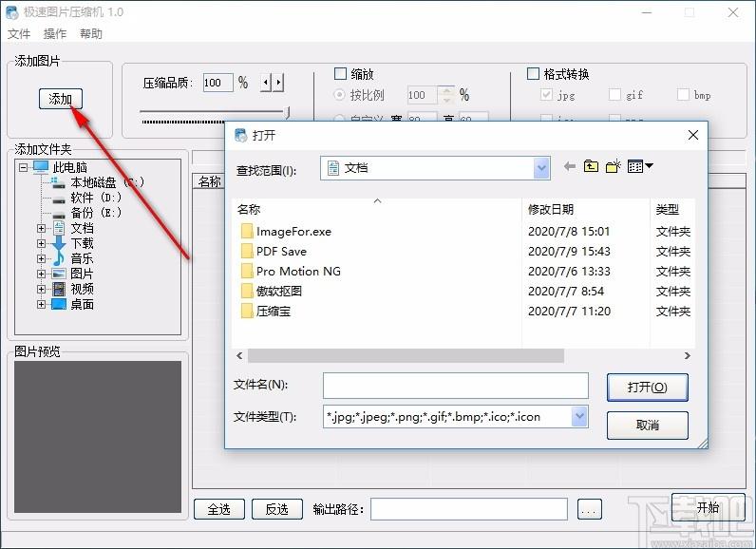Click the 本地磁盘 (C:) drive icon
This screenshot has width=756, height=549.
click(58, 182)
